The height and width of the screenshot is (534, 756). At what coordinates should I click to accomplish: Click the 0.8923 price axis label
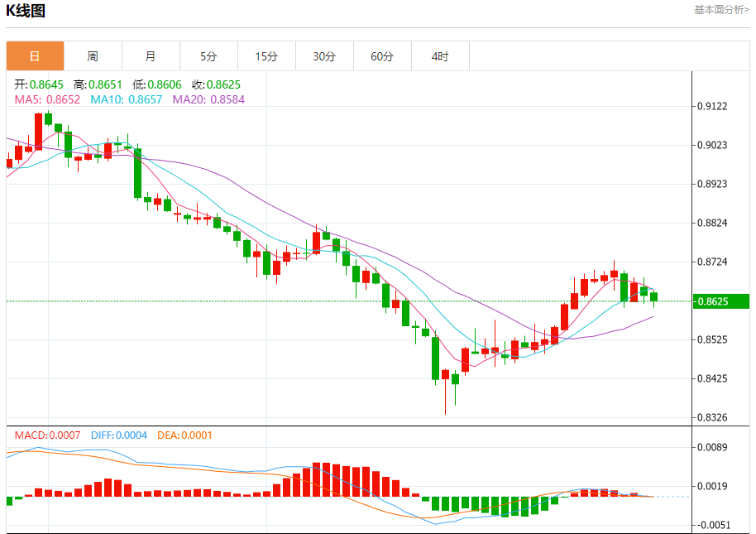pos(712,184)
